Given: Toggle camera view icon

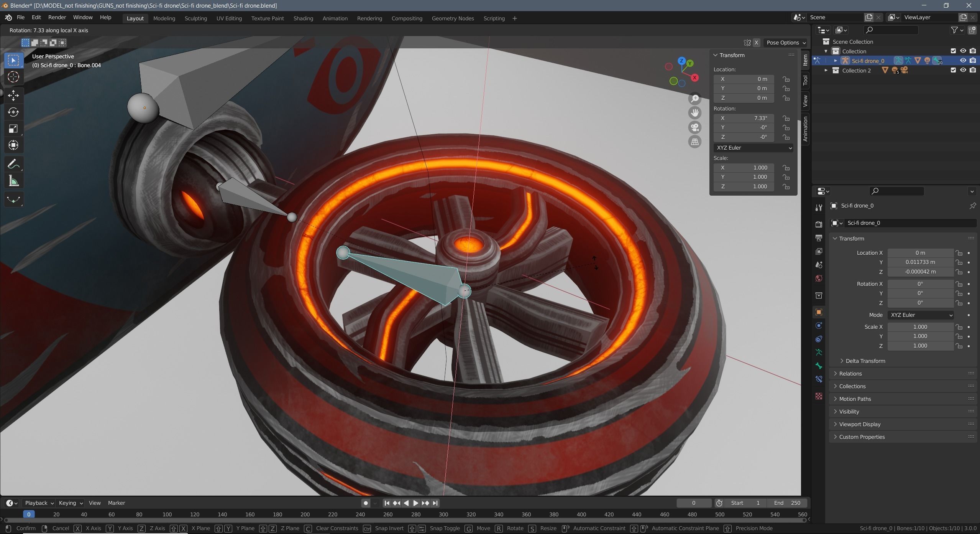Looking at the screenshot, I should click(695, 127).
